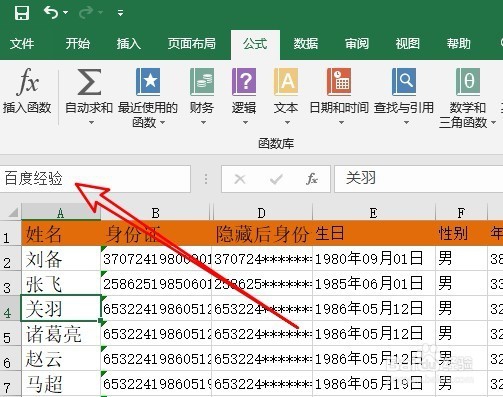Select column F header

(x=461, y=212)
